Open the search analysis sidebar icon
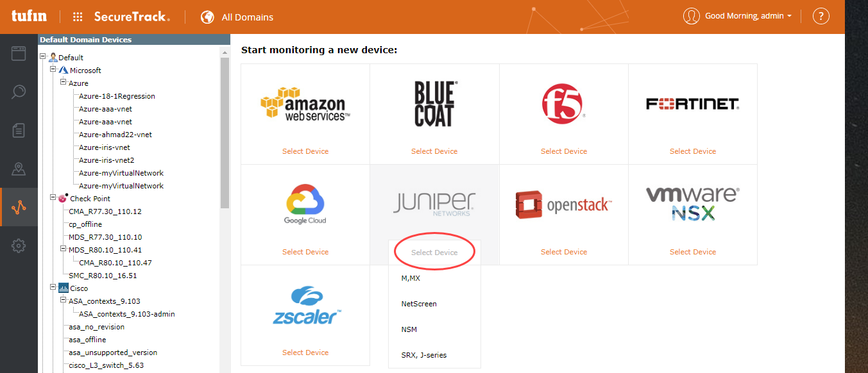This screenshot has height=373, width=868. pyautogui.click(x=19, y=92)
